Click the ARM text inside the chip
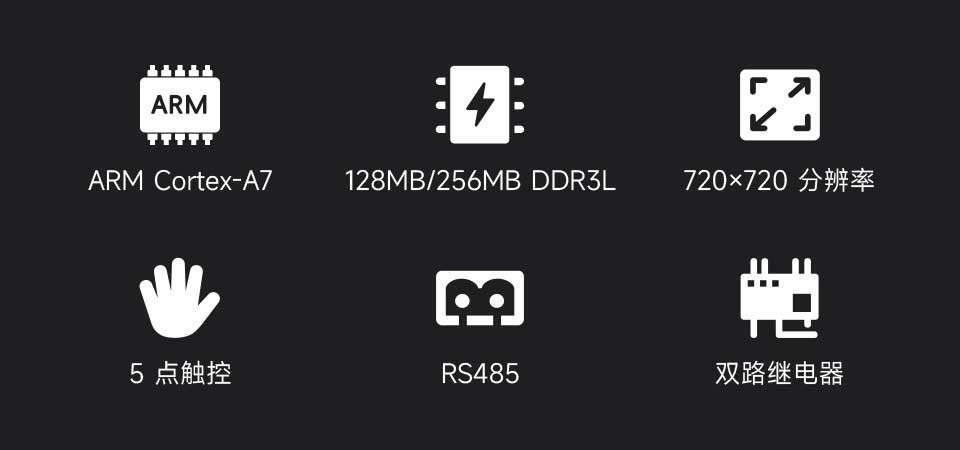 pyautogui.click(x=179, y=105)
